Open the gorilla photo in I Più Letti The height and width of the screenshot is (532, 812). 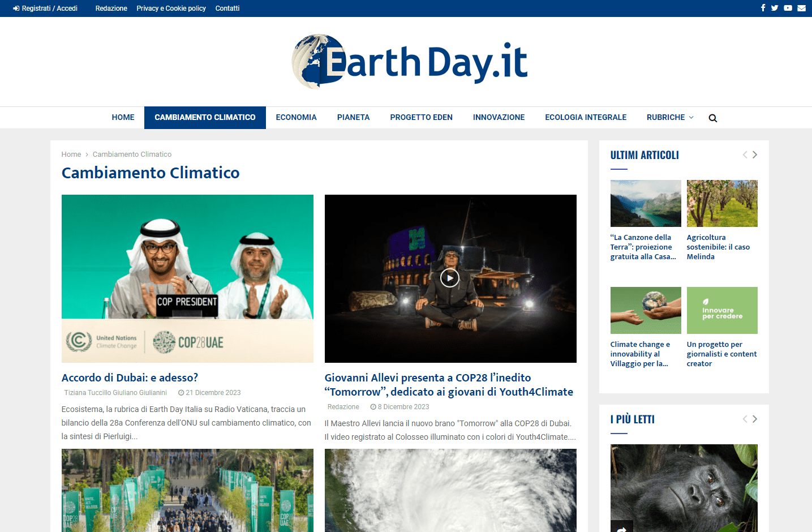point(684,488)
